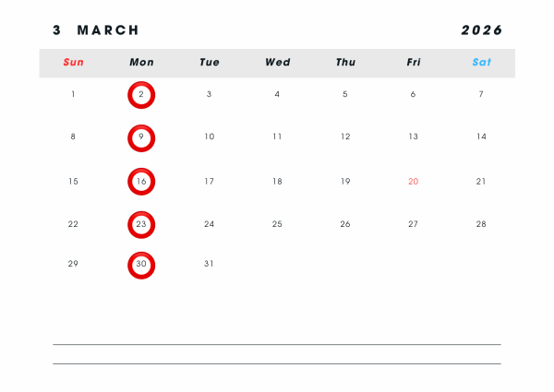Select Sunday March 1
Image resolution: width=554 pixels, height=392 pixels.
coord(73,94)
